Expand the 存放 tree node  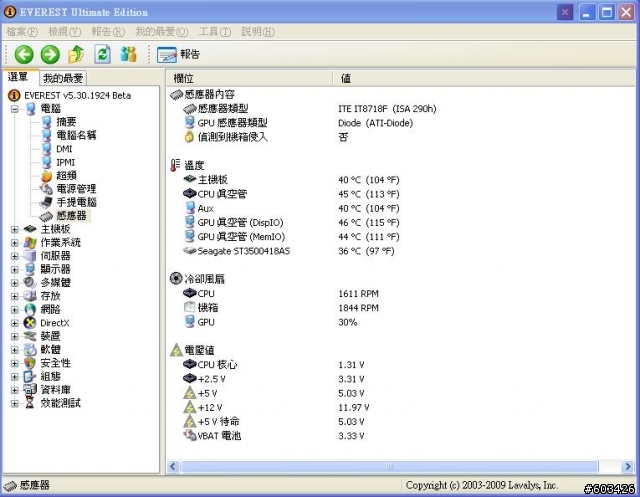pyautogui.click(x=15, y=296)
